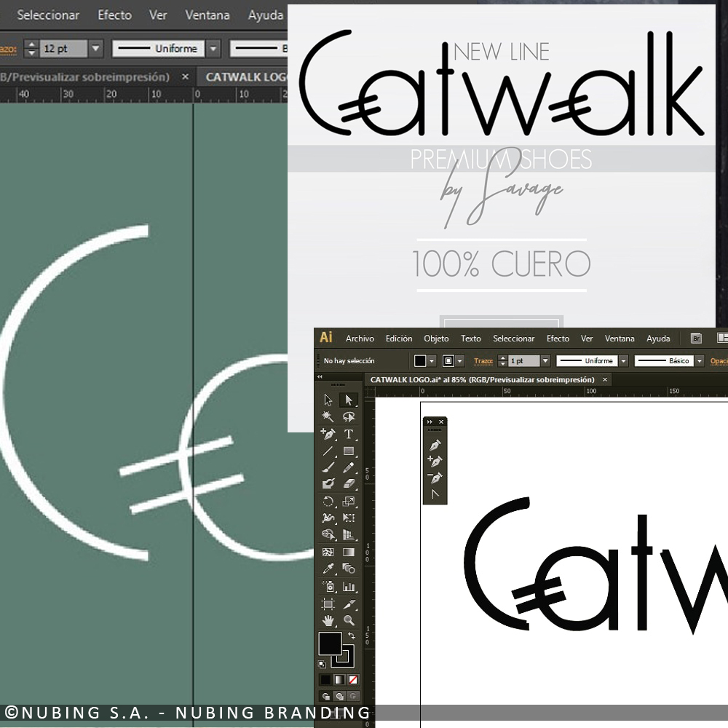Select the Shape Builder tool
This screenshot has height=728, width=728.
point(328,534)
